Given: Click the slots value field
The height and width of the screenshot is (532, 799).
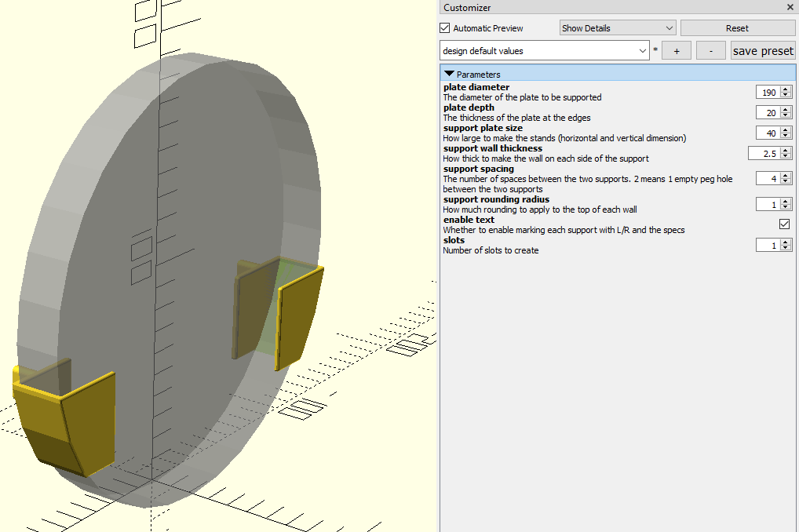Looking at the screenshot, I should point(767,245).
